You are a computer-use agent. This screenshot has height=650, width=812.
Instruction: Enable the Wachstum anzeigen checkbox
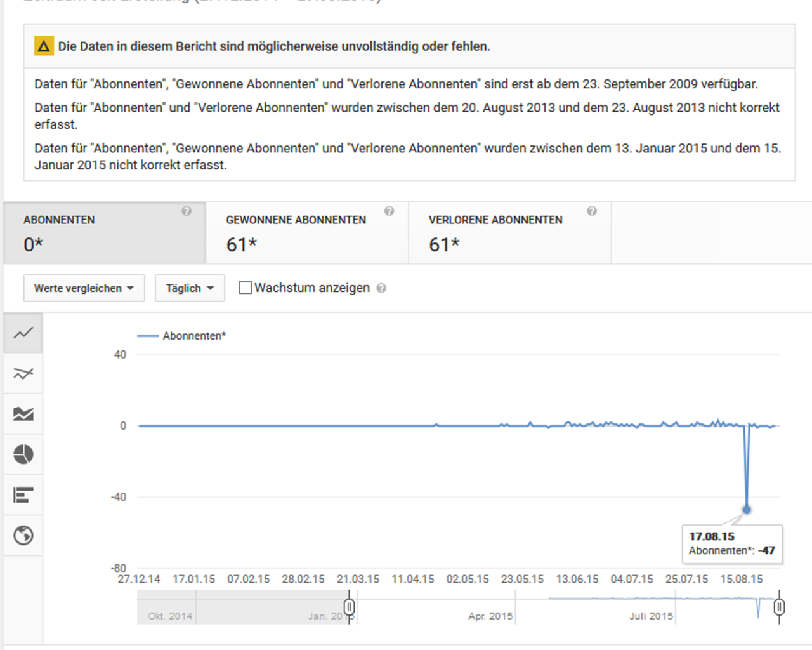[x=245, y=288]
